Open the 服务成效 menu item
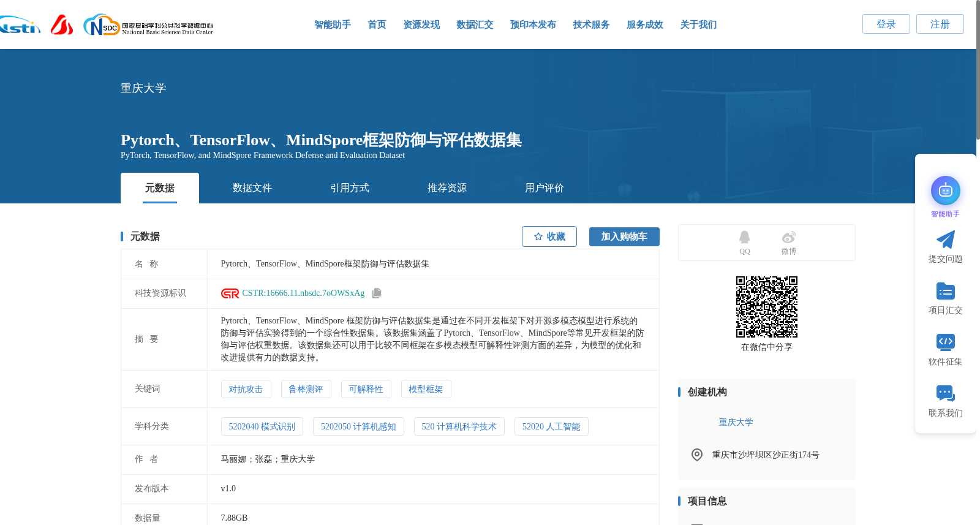This screenshot has height=525, width=980. tap(645, 25)
